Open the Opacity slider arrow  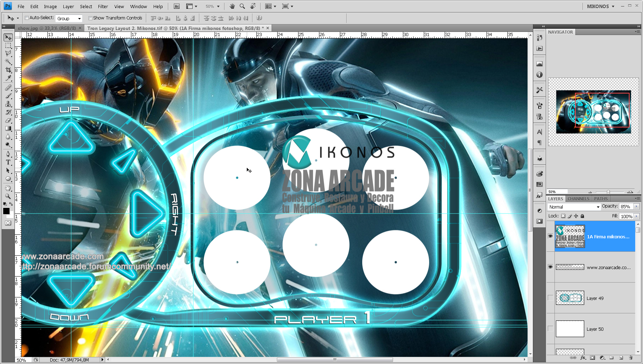pyautogui.click(x=636, y=206)
